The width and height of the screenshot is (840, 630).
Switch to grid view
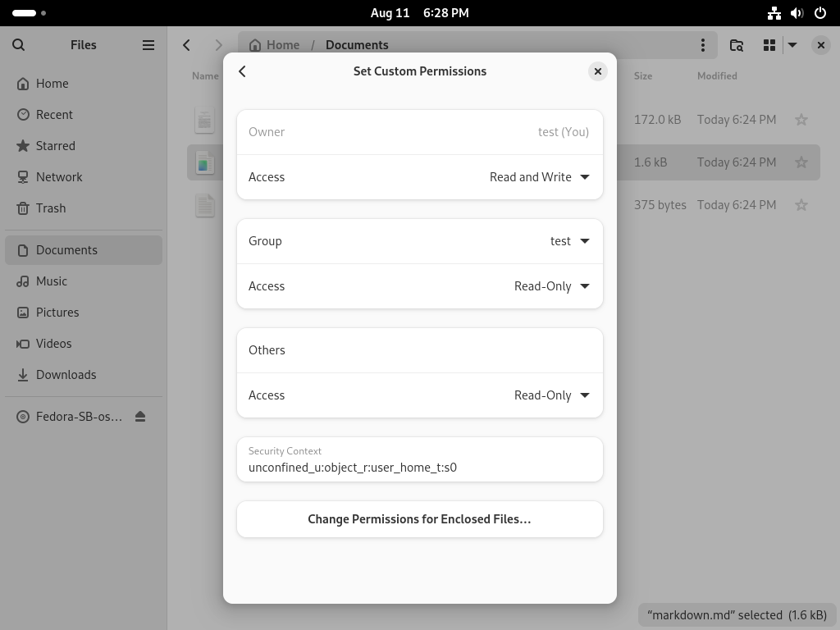point(769,45)
